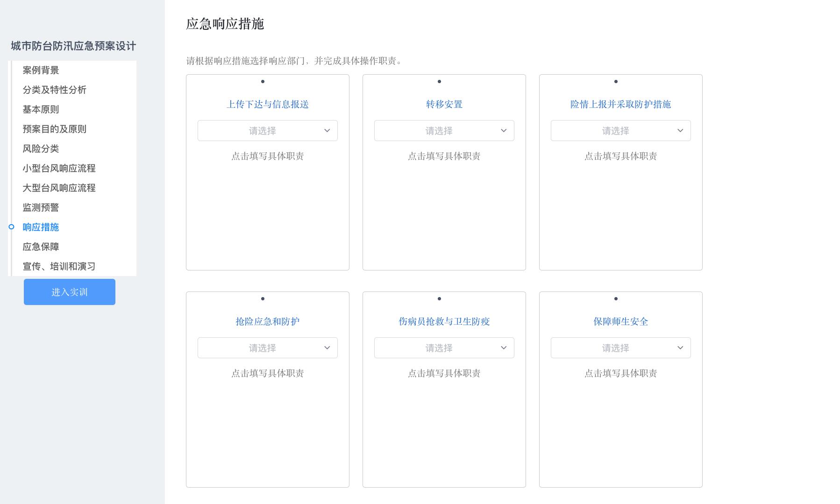Viewport: 840px width, 504px height.
Task: Click the 响应措施 active step circle marker
Action: point(12,227)
